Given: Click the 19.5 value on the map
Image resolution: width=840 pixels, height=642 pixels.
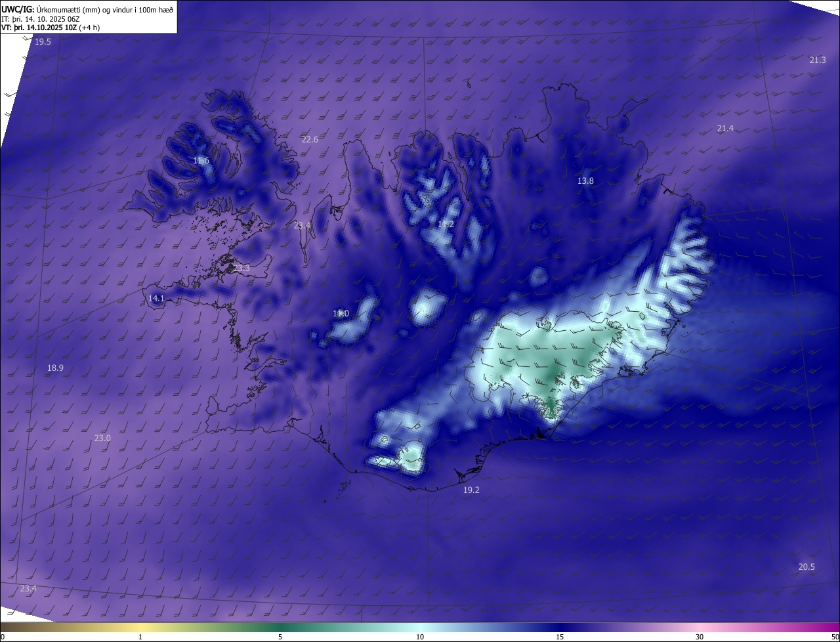Looking at the screenshot, I should point(43,42).
